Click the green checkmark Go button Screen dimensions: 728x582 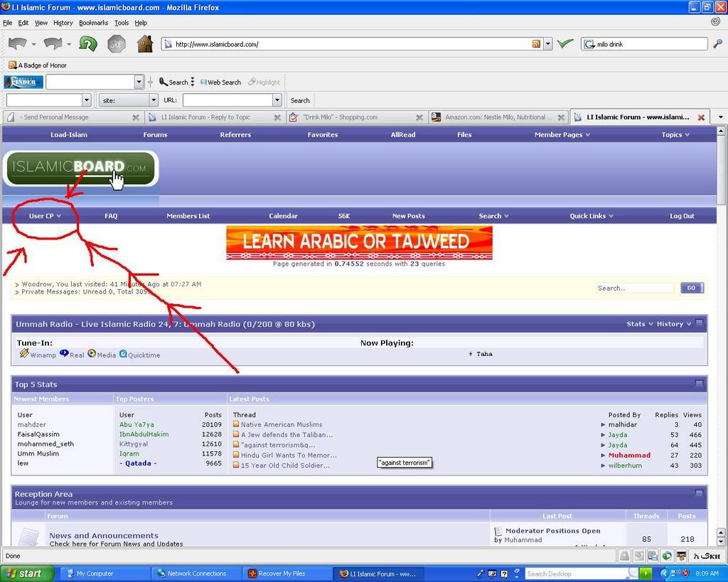pyautogui.click(x=565, y=44)
